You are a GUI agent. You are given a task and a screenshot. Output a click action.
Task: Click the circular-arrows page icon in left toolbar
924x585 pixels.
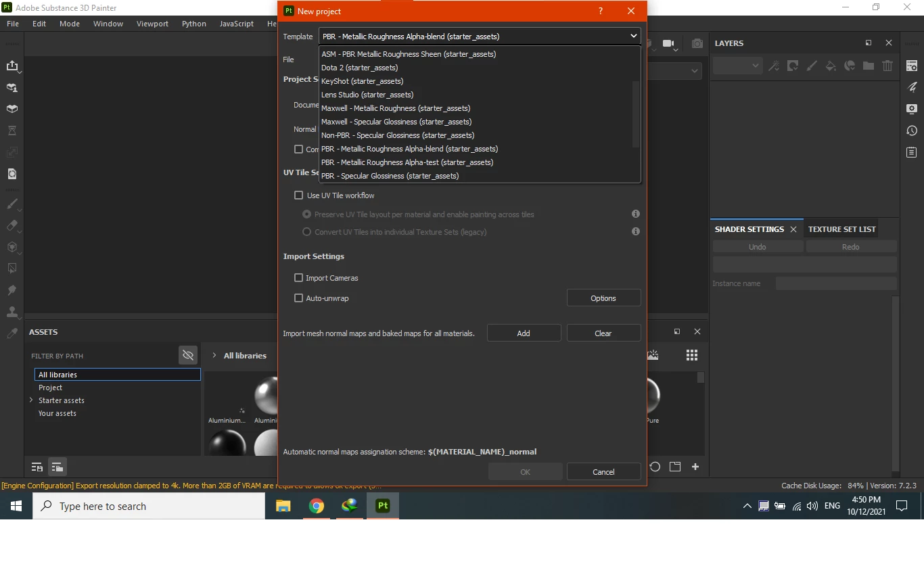tap(12, 174)
